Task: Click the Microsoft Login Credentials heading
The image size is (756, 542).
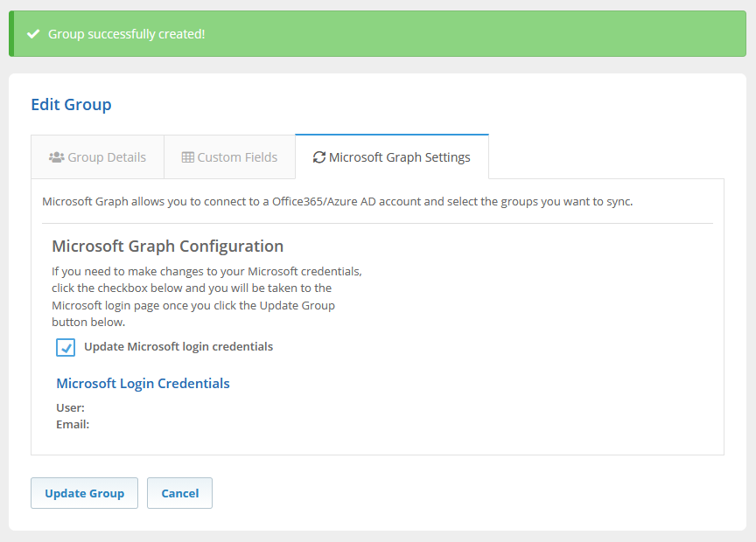Action: pyautogui.click(x=143, y=384)
